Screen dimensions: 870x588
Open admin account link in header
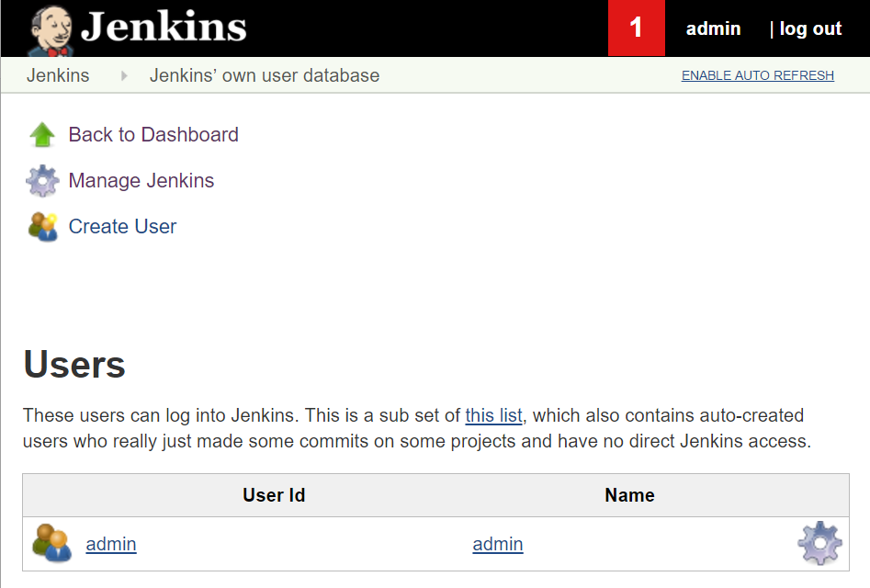tap(714, 28)
